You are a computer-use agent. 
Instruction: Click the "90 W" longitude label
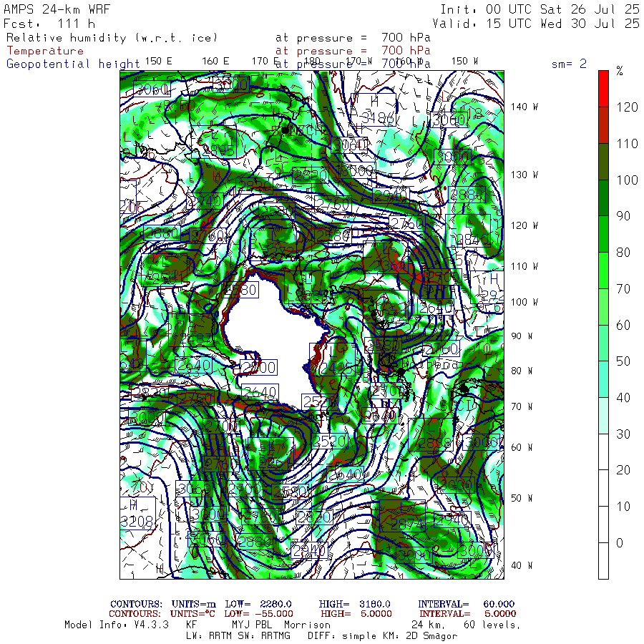tap(522, 336)
